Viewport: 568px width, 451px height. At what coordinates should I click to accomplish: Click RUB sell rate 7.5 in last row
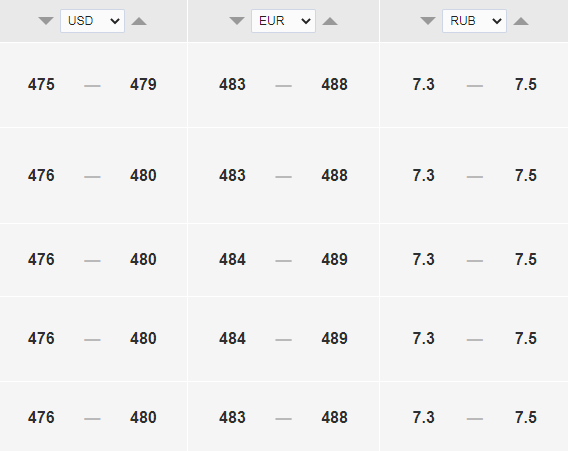pyautogui.click(x=526, y=417)
